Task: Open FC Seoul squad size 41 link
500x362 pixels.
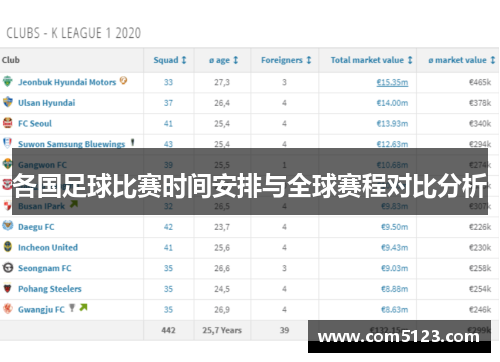Action: pos(168,124)
